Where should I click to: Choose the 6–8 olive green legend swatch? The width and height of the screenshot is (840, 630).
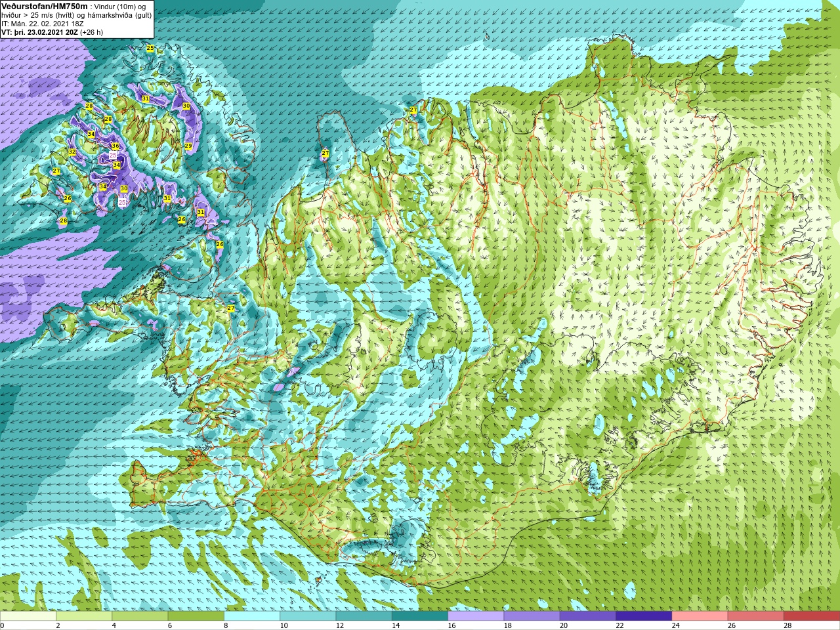coord(196,616)
